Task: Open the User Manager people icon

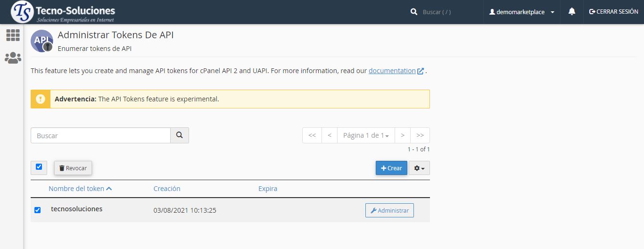Action: pyautogui.click(x=13, y=58)
